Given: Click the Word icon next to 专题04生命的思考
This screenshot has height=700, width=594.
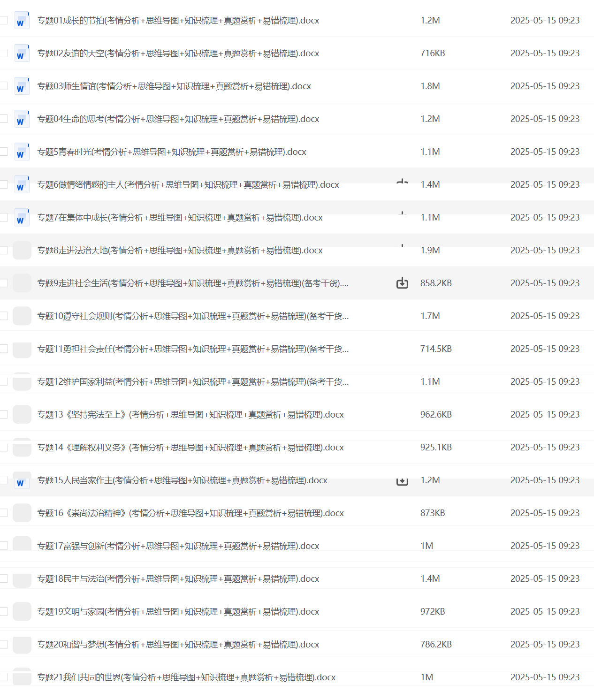Looking at the screenshot, I should click(x=22, y=119).
